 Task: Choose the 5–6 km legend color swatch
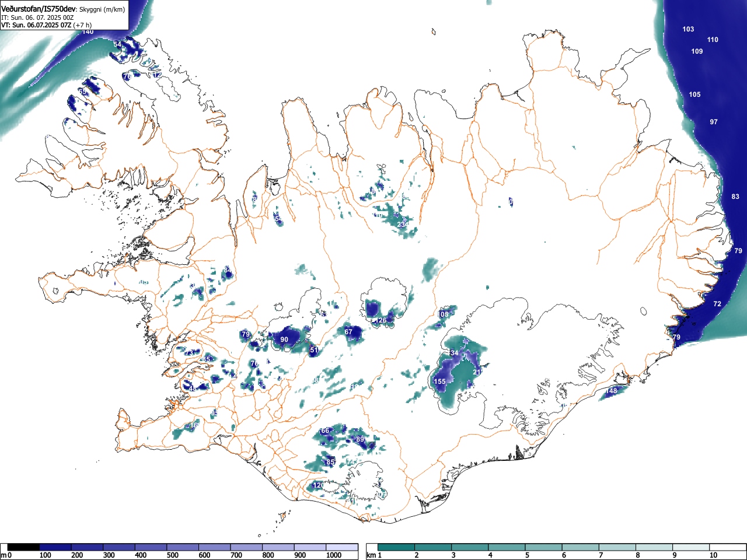point(544,547)
